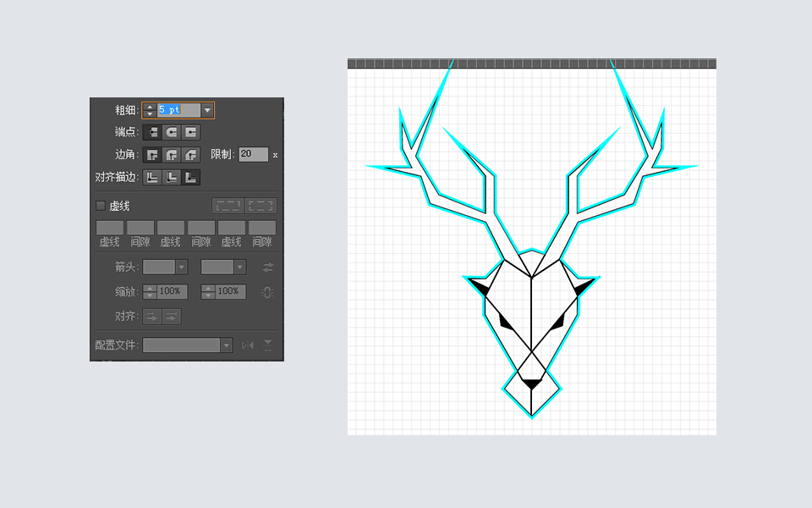Decrease the first 缩放 100% stepper
812x508 pixels.
point(150,295)
